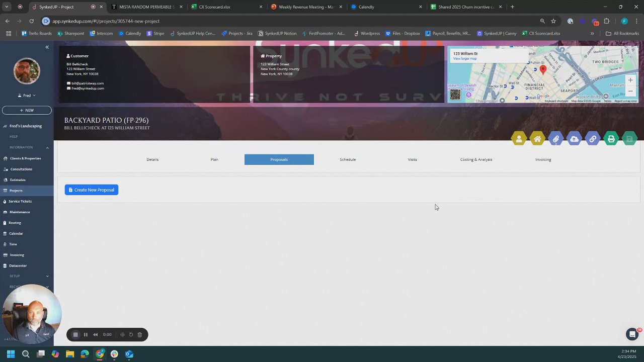Switch to CX Scorecard.xlsx browser tab
Viewport: 644px width, 362px height.
[226, 7]
